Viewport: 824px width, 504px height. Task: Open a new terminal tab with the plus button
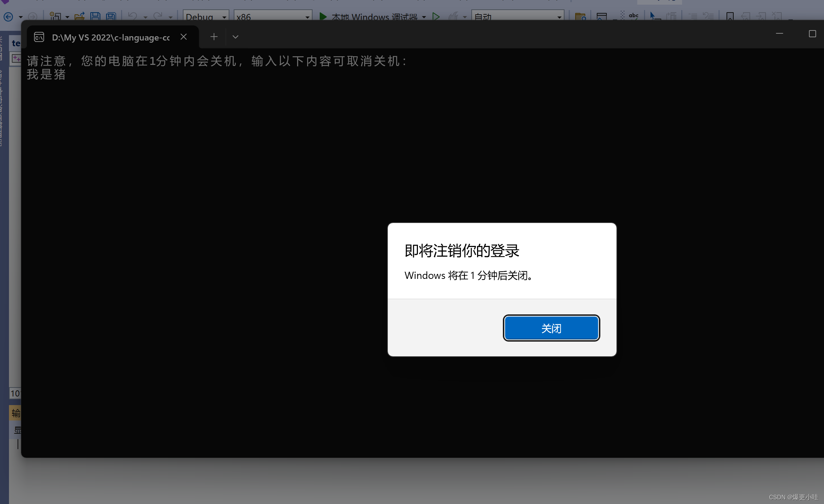pos(214,37)
